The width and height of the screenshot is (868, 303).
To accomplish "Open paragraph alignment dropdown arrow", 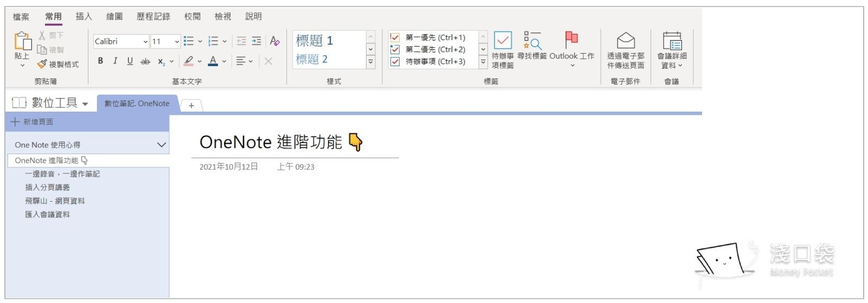I will coord(250,61).
